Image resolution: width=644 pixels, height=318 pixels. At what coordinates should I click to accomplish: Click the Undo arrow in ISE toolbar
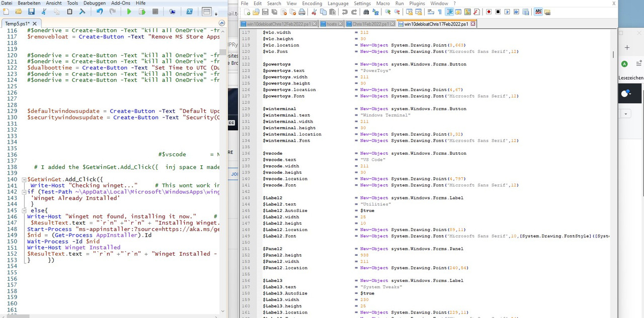tap(100, 11)
